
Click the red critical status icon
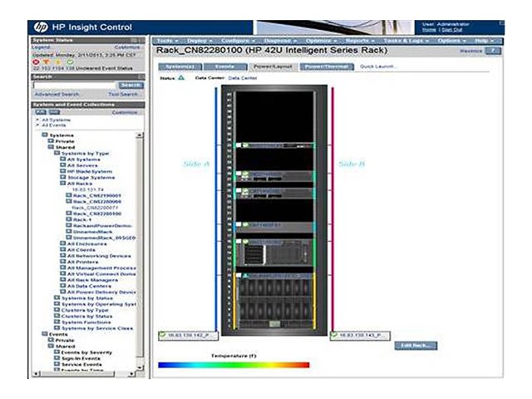36,62
